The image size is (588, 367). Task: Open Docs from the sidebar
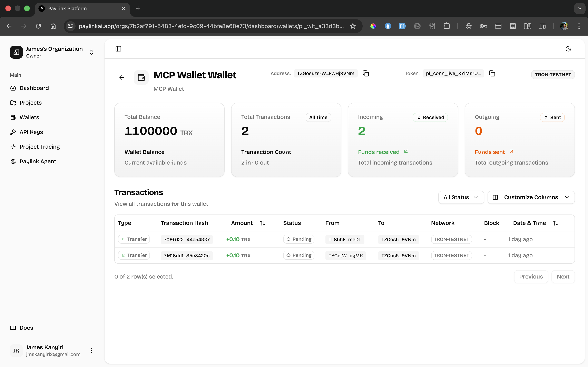(26, 328)
